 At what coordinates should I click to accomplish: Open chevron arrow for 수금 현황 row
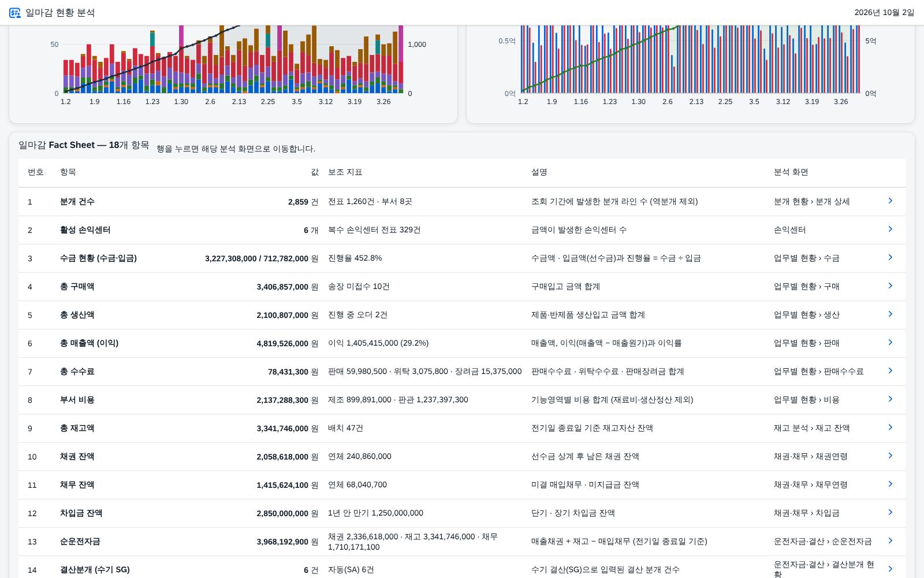pos(890,257)
